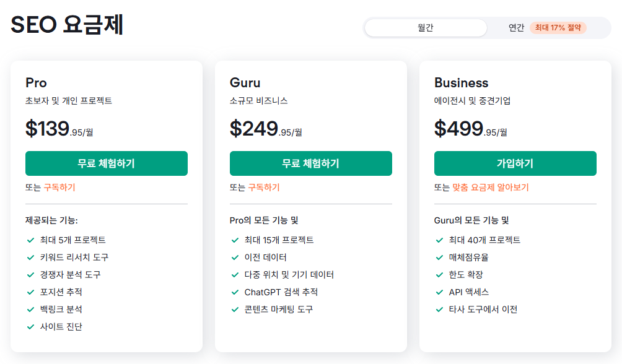Click the 최대 17% 절약 badge

[x=558, y=28]
